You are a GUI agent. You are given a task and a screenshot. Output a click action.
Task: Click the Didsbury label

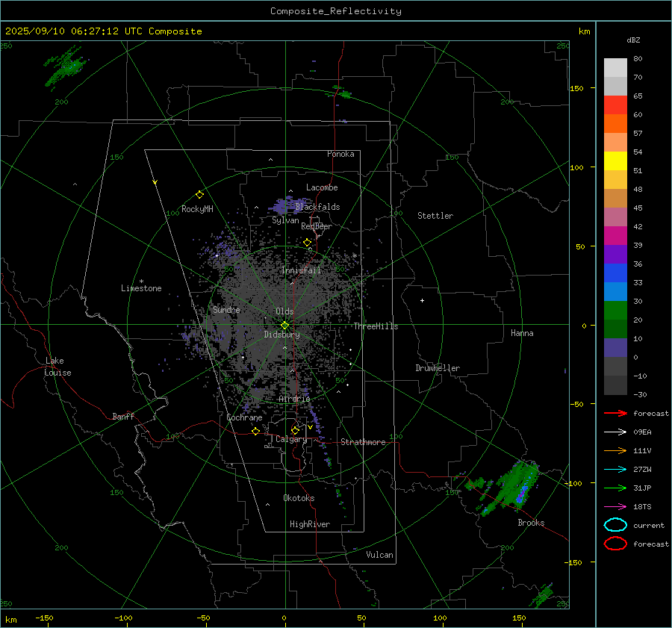[x=281, y=335]
